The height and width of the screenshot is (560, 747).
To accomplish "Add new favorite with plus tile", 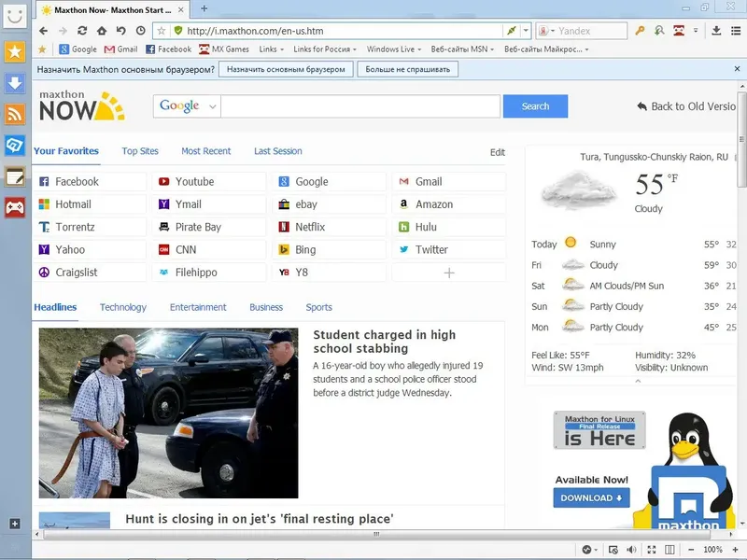I will tap(449, 273).
